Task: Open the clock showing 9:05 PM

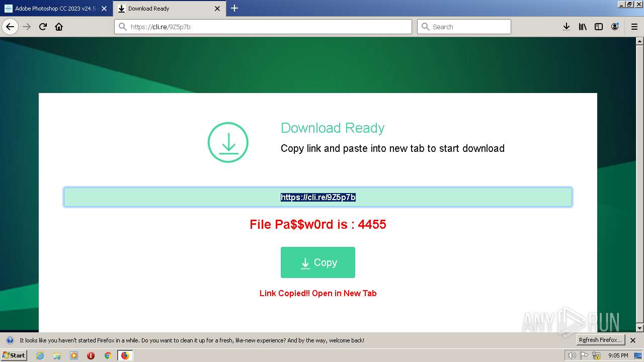Action: point(618,355)
